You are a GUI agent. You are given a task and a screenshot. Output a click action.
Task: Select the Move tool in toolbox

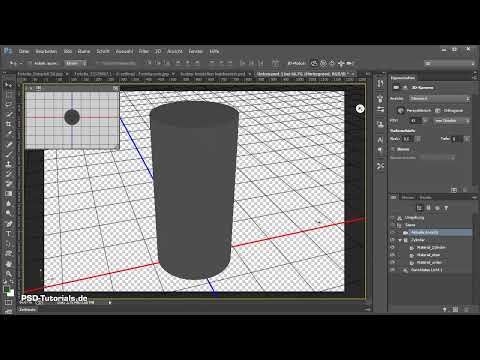click(8, 85)
